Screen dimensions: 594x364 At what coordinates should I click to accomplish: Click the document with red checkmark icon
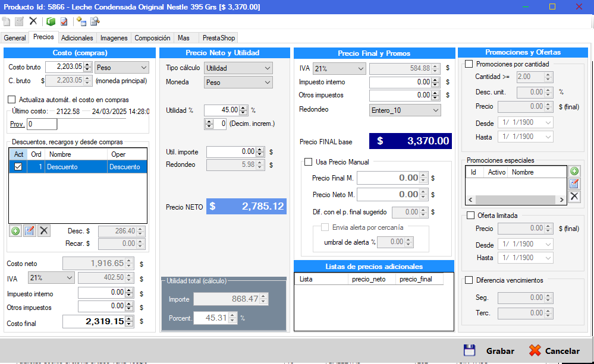click(x=64, y=21)
